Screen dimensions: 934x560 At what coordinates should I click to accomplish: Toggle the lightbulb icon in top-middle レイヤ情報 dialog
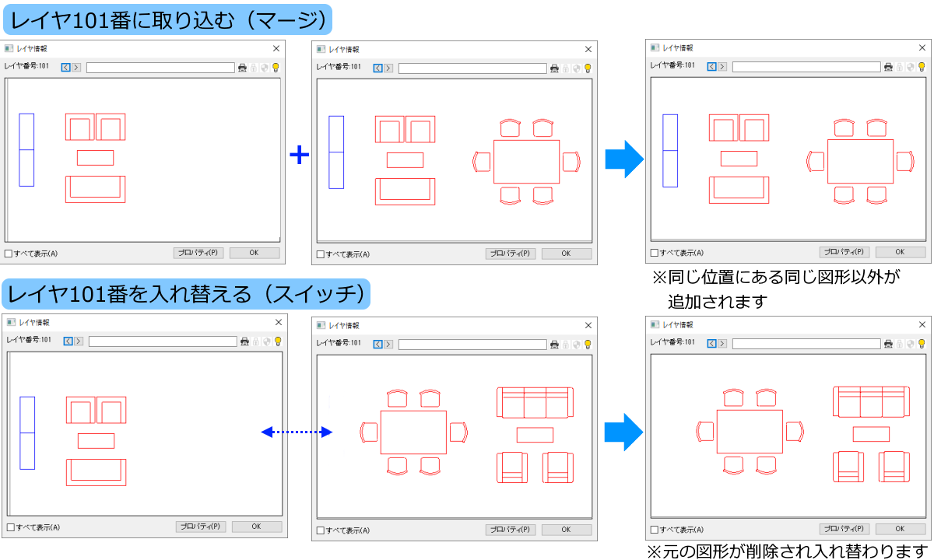coord(588,68)
